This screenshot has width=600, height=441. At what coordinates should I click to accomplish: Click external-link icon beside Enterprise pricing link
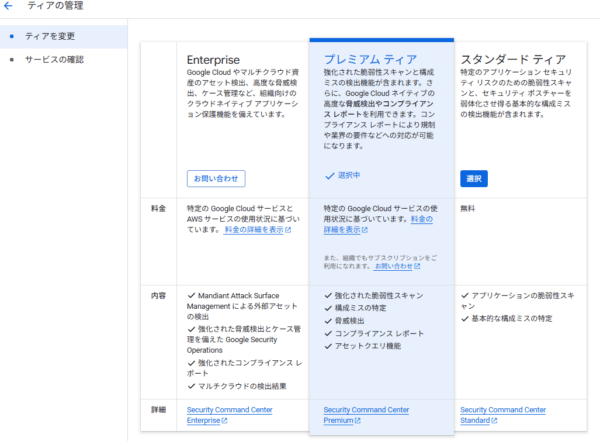(288, 230)
